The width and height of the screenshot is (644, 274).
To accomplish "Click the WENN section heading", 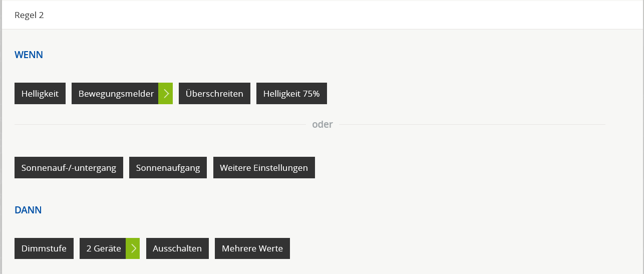I will pyautogui.click(x=29, y=55).
